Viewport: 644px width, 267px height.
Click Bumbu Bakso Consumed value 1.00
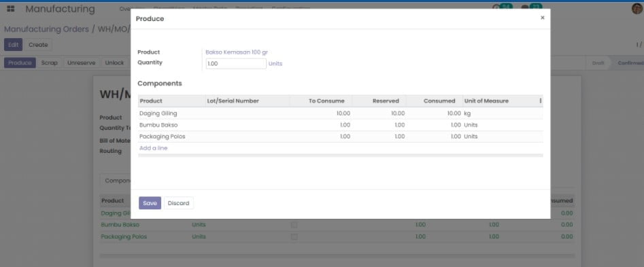click(456, 125)
